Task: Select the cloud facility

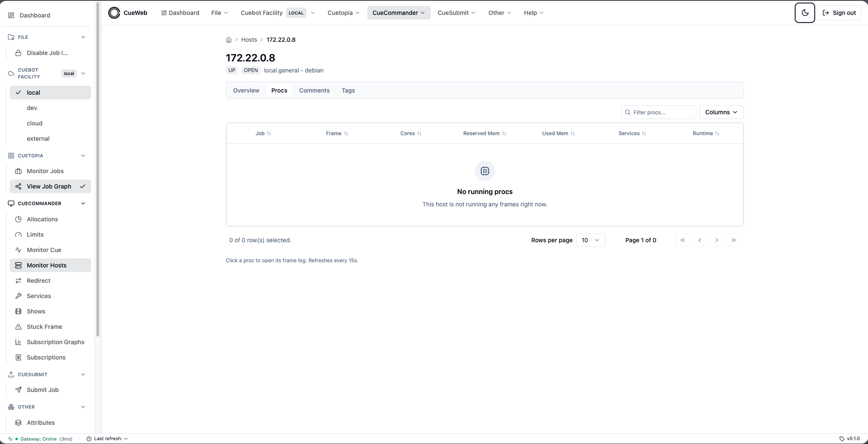Action: point(50,123)
